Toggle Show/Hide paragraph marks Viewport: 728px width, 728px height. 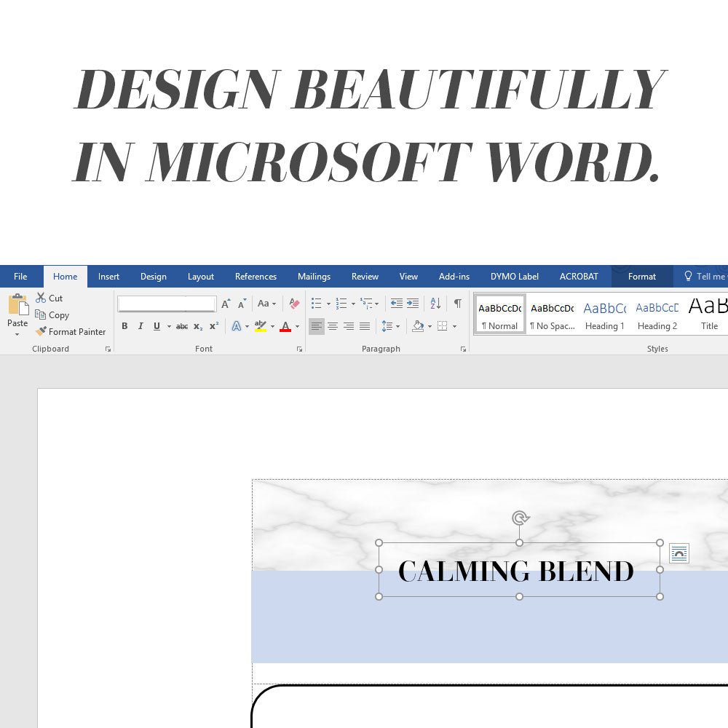457,304
